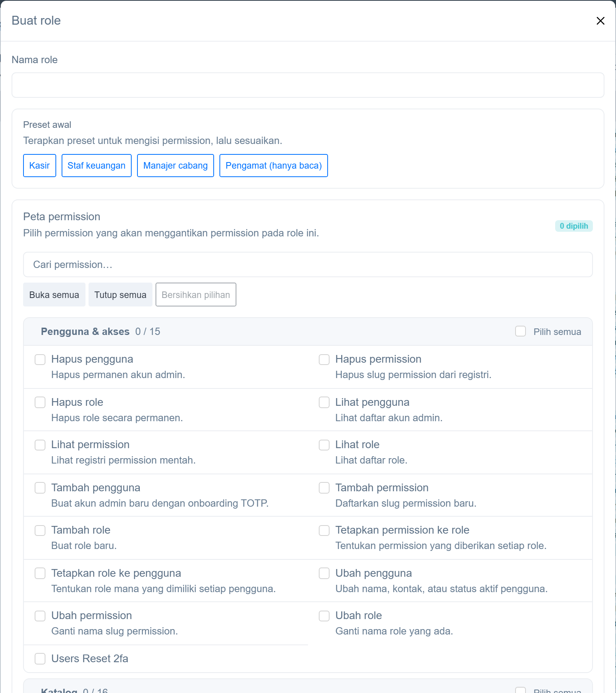The height and width of the screenshot is (693, 616).
Task: Tick the Users Reset 2fa checkbox
Action: click(40, 659)
